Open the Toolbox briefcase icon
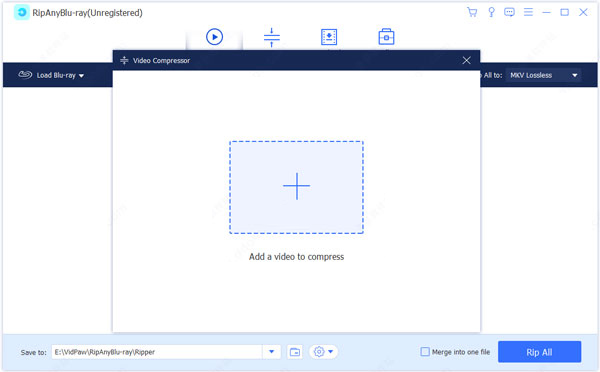This screenshot has width=600, height=372. click(386, 37)
